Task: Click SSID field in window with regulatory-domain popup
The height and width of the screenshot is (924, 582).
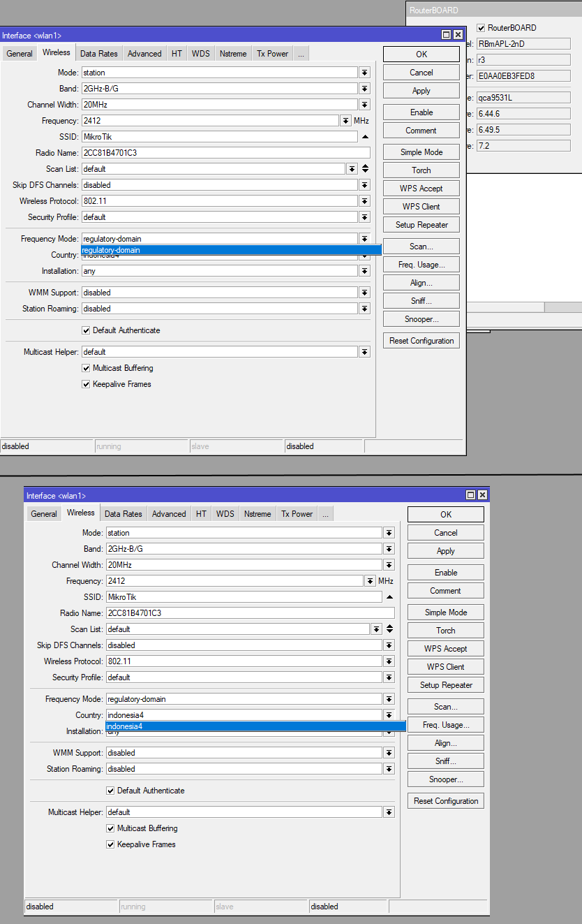Action: click(x=219, y=137)
